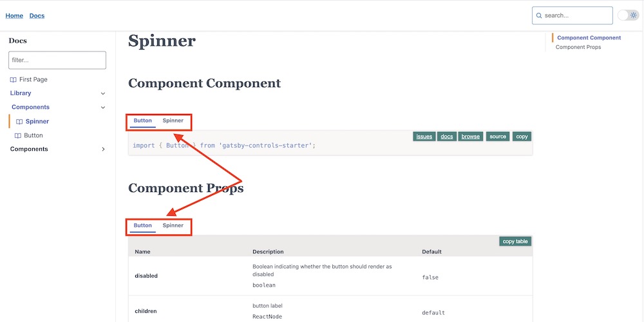Focus the sidebar filter input
This screenshot has width=644, height=322.
click(57, 60)
